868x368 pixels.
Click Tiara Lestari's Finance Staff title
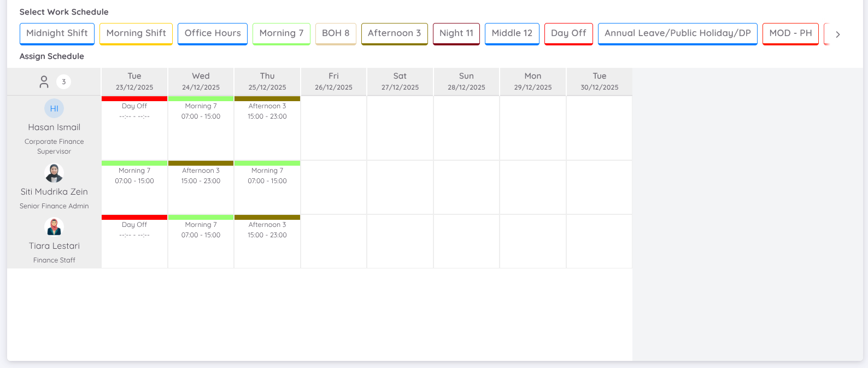click(x=54, y=260)
